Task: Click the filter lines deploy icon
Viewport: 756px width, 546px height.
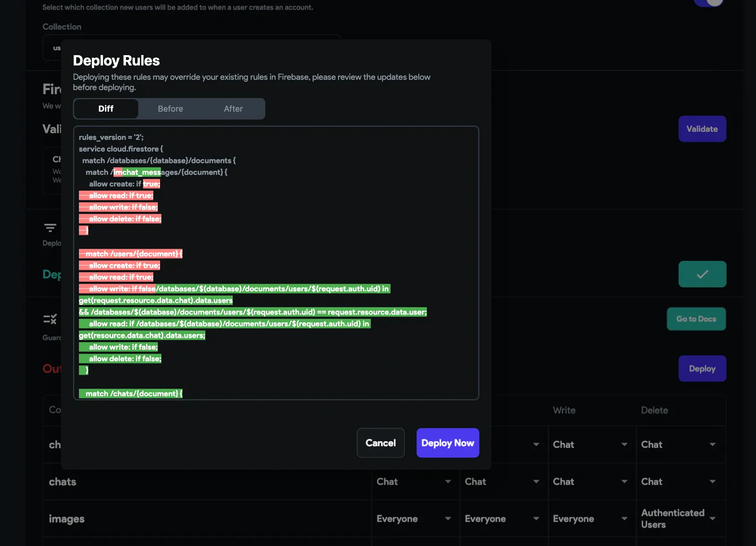Action: coord(50,228)
